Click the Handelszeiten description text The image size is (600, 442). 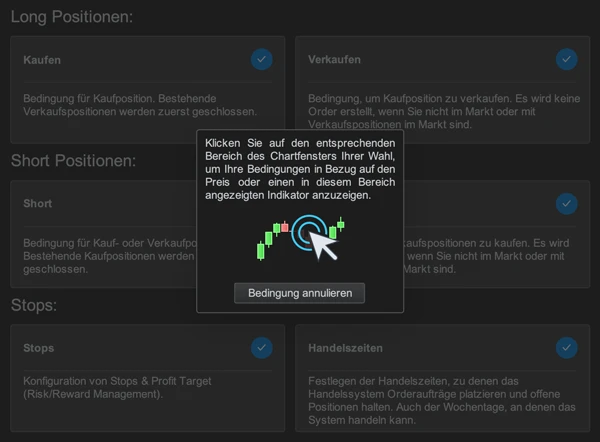point(440,401)
